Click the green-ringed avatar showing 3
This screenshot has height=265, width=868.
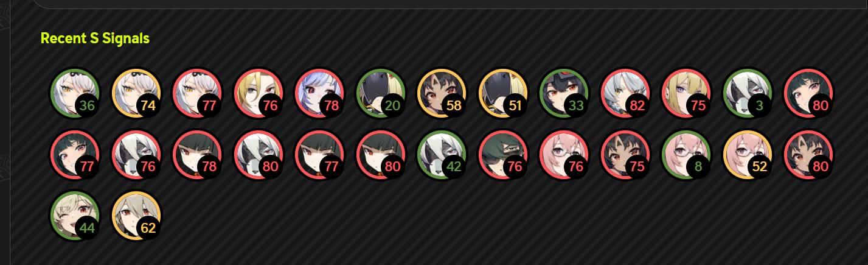[x=748, y=93]
